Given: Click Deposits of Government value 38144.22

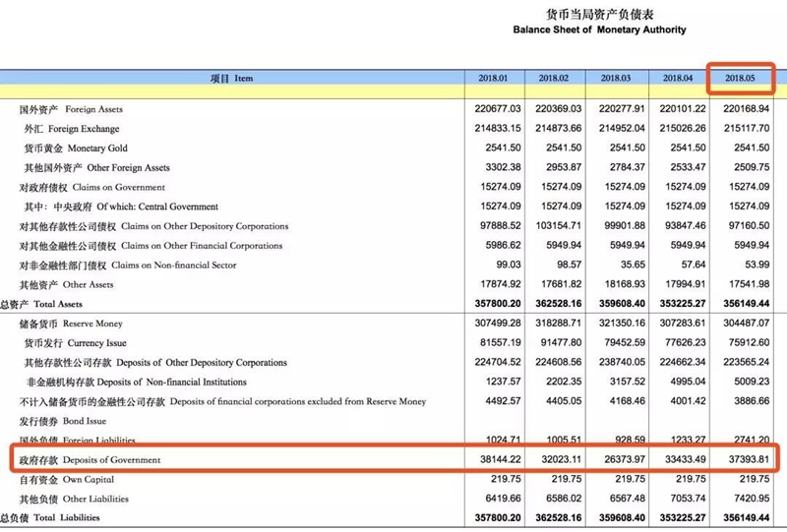Looking at the screenshot, I should pos(495,460).
